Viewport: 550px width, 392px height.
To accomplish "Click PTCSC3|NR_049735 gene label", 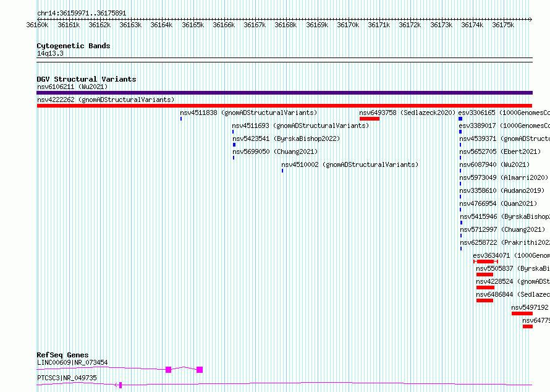I will (67, 378).
